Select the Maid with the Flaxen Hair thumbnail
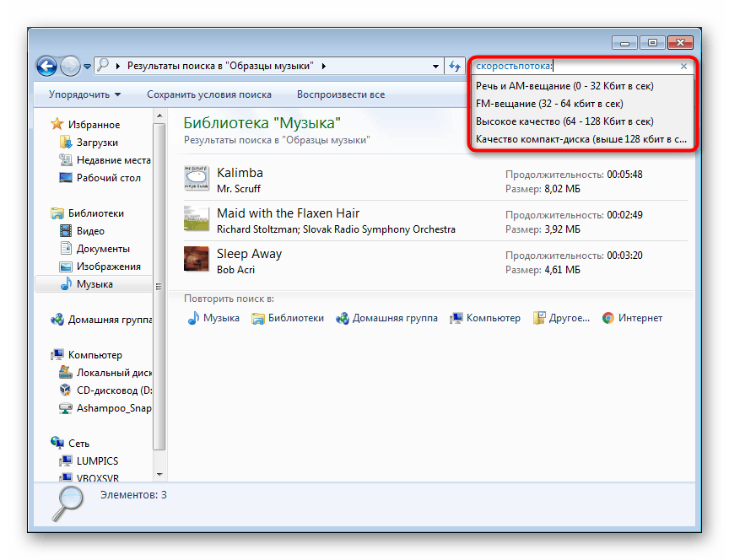 point(197,218)
